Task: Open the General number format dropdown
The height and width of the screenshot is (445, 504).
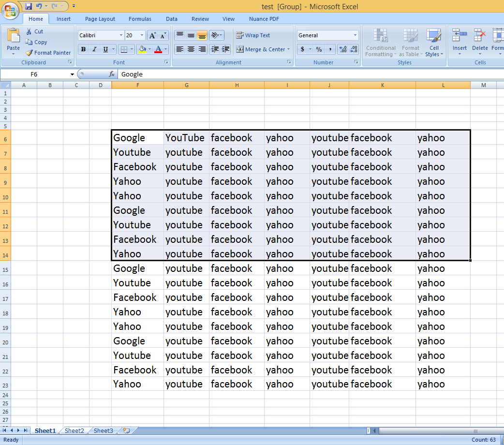Action: point(355,35)
